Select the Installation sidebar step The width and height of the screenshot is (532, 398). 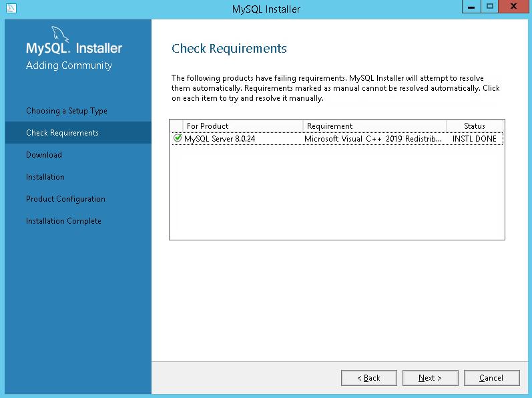pyautogui.click(x=45, y=177)
